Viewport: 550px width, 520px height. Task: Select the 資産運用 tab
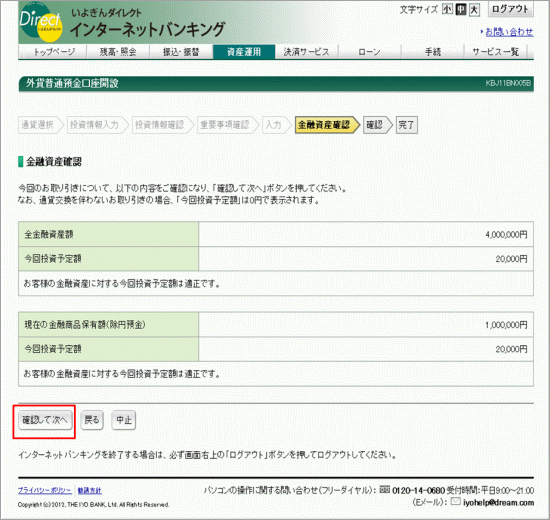coord(244,52)
